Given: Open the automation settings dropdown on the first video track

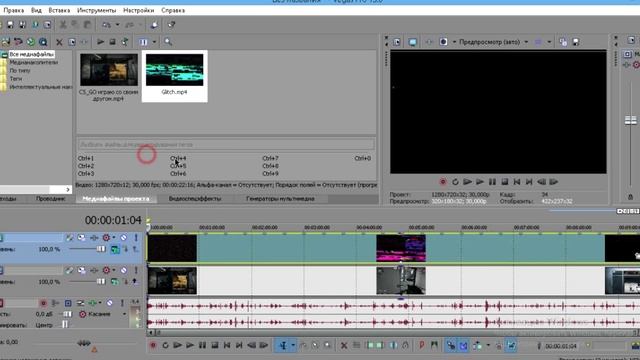Looking at the screenshot, I should tap(114, 238).
